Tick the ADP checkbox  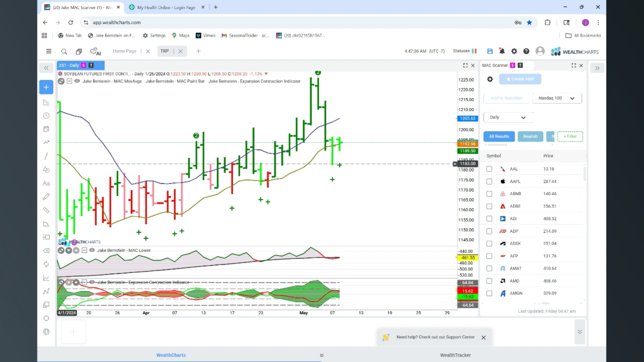point(489,231)
